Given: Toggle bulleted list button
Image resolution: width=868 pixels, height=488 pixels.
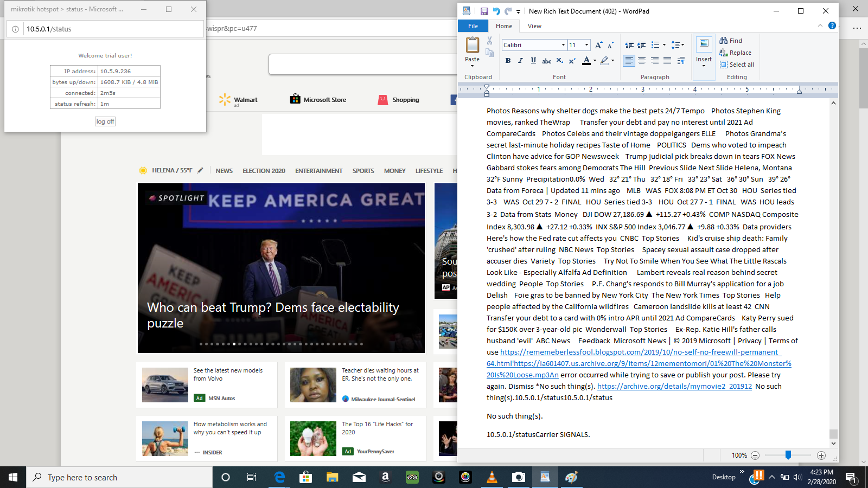Looking at the screenshot, I should point(655,45).
